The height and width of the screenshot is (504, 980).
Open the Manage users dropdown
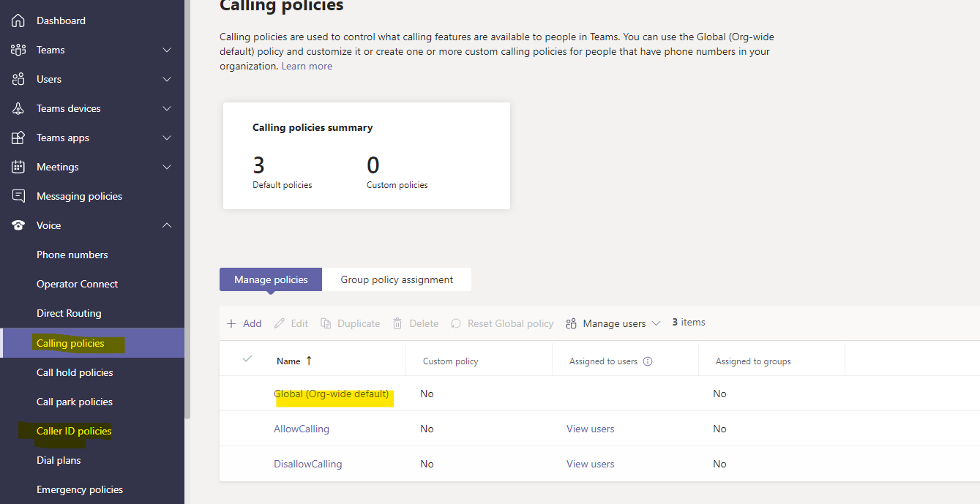tap(613, 323)
